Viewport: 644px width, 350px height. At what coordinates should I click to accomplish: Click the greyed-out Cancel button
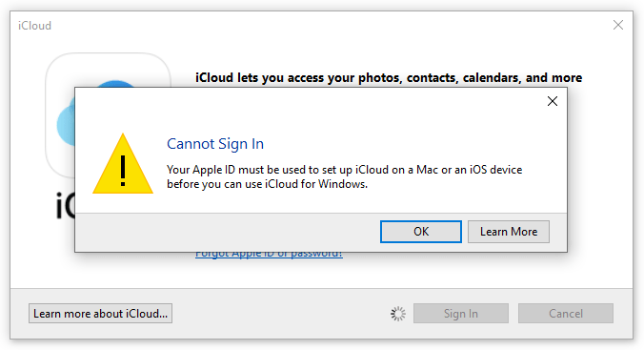[x=566, y=314]
